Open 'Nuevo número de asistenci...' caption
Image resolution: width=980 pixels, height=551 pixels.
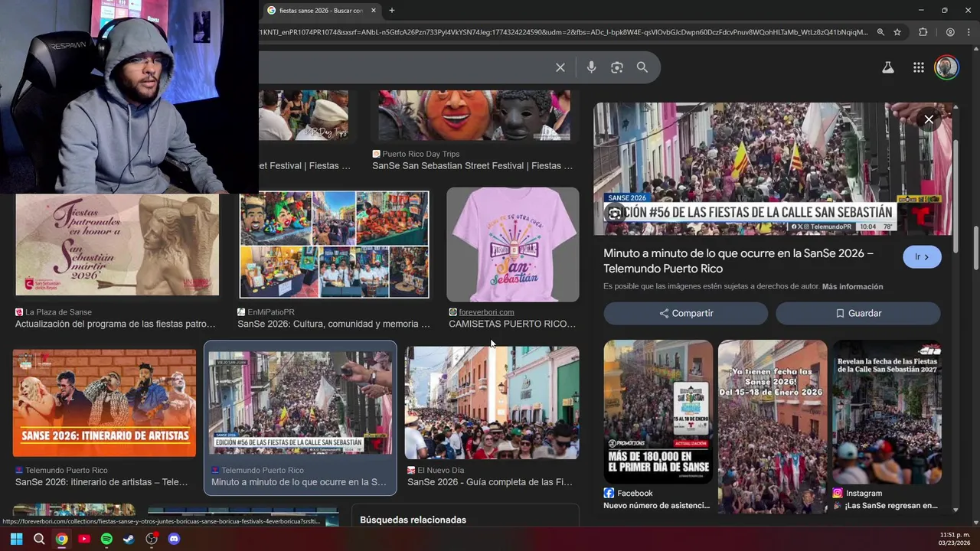(x=657, y=506)
